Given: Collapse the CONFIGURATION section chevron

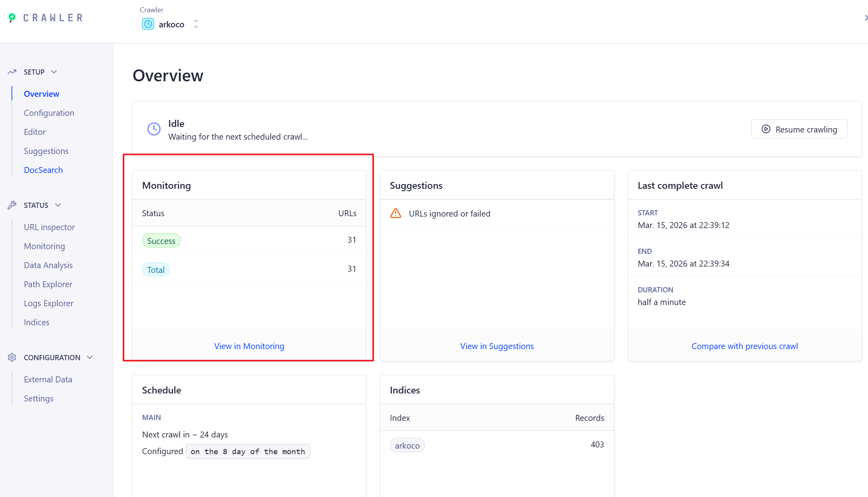Looking at the screenshot, I should coord(90,357).
